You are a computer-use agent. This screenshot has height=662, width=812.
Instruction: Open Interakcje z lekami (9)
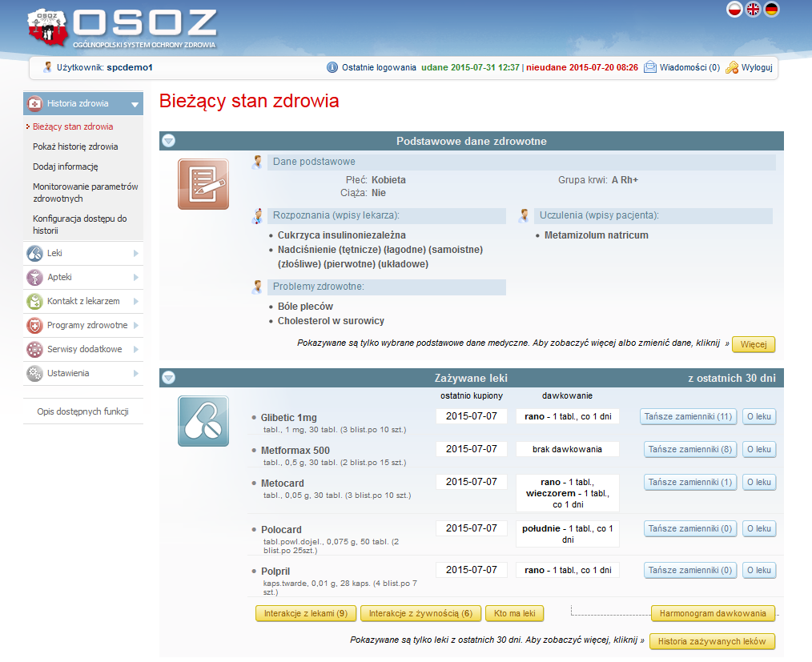click(305, 614)
